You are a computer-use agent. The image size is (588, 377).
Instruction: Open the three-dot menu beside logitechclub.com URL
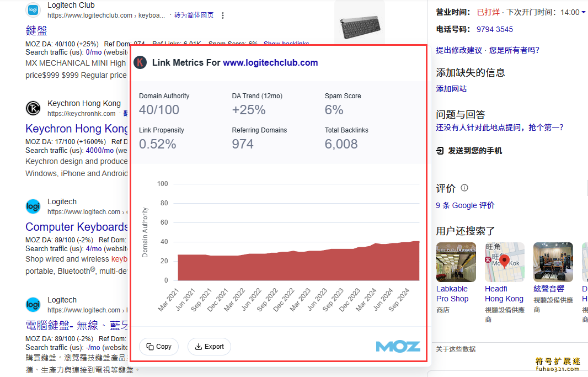223,15
